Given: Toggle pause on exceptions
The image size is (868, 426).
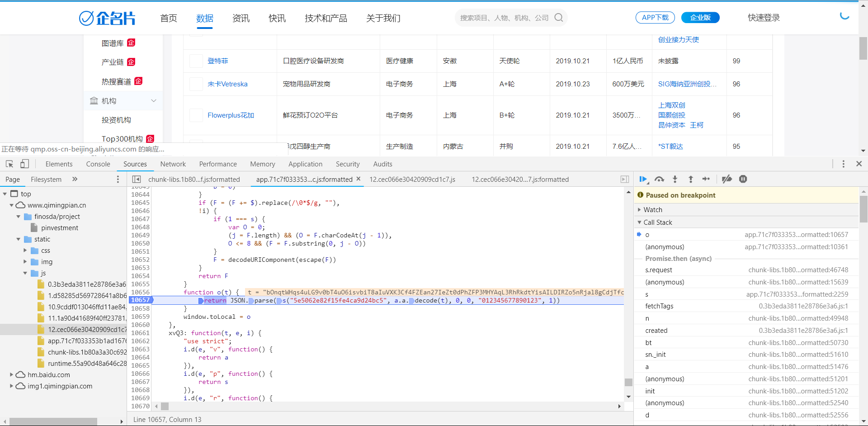Looking at the screenshot, I should tap(743, 179).
